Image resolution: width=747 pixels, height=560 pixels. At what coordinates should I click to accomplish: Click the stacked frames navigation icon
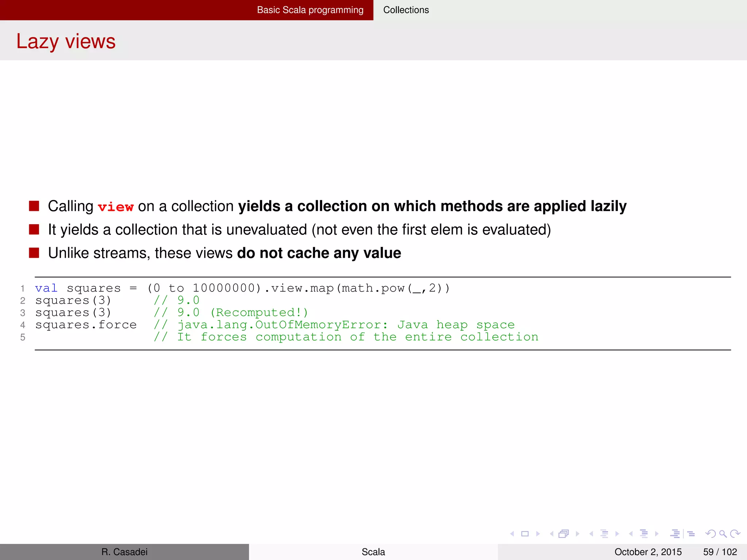coord(564,534)
